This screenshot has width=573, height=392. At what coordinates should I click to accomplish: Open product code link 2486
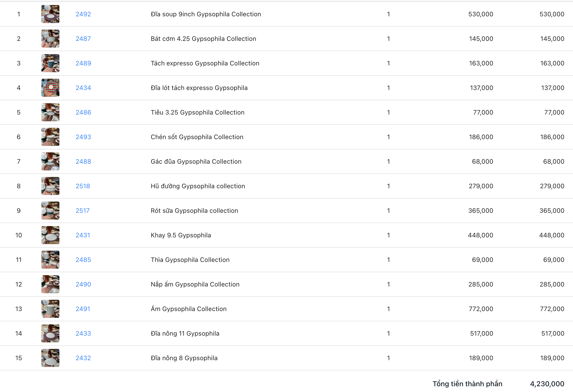pyautogui.click(x=83, y=113)
